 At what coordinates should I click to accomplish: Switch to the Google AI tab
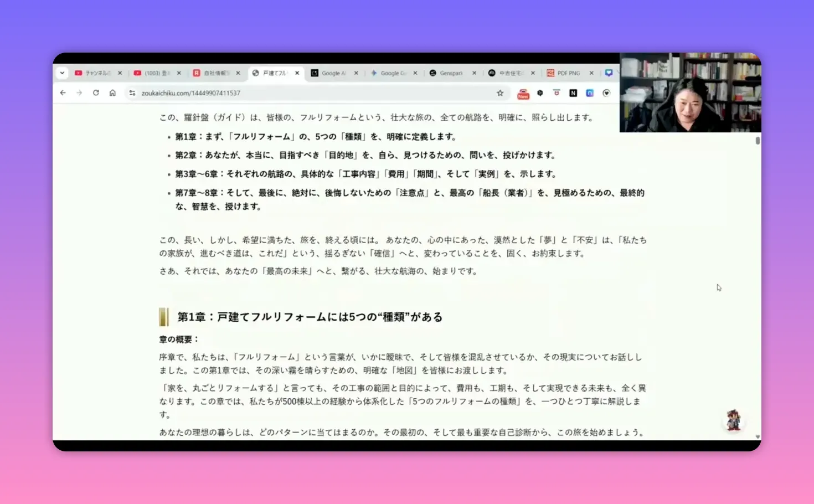(x=334, y=73)
